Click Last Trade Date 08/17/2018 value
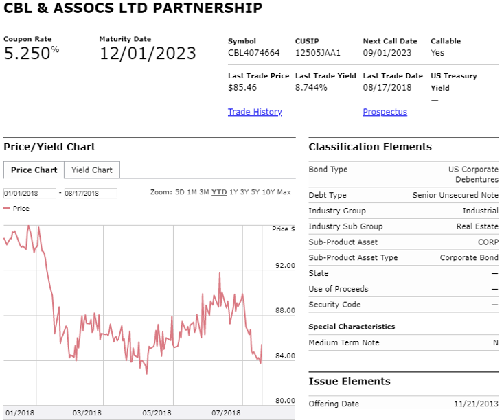The width and height of the screenshot is (504, 420). [x=387, y=87]
